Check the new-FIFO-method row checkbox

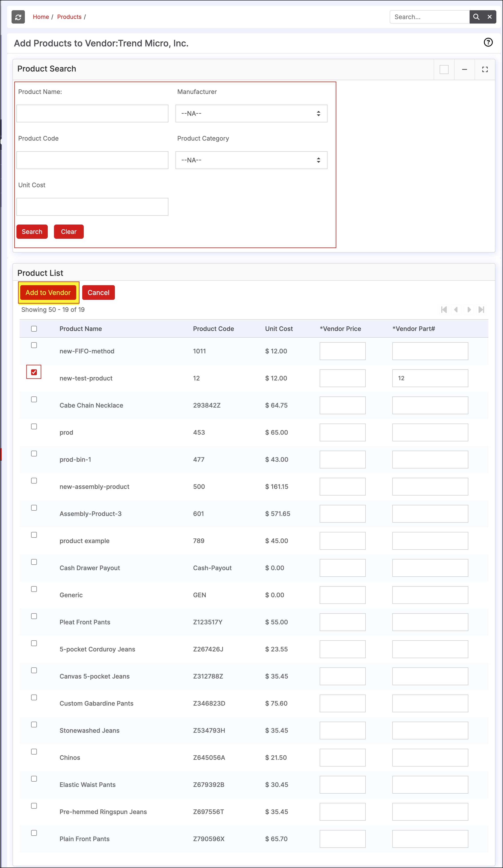34,345
